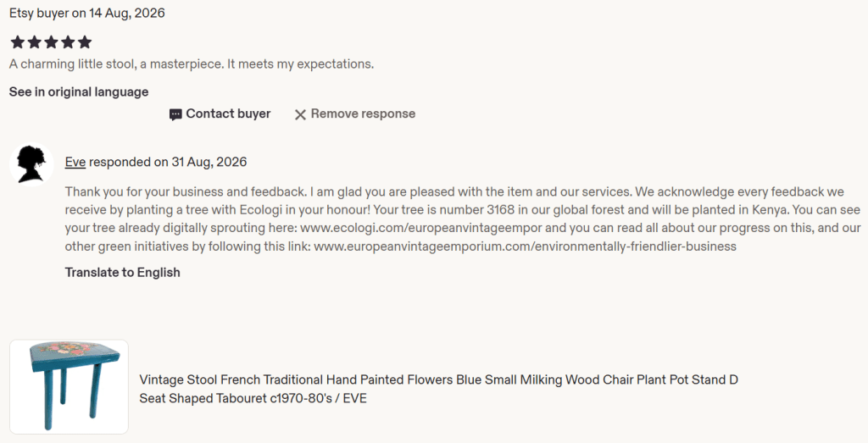This screenshot has height=443, width=868.
Task: Click the middle star of the rating
Action: (51, 42)
